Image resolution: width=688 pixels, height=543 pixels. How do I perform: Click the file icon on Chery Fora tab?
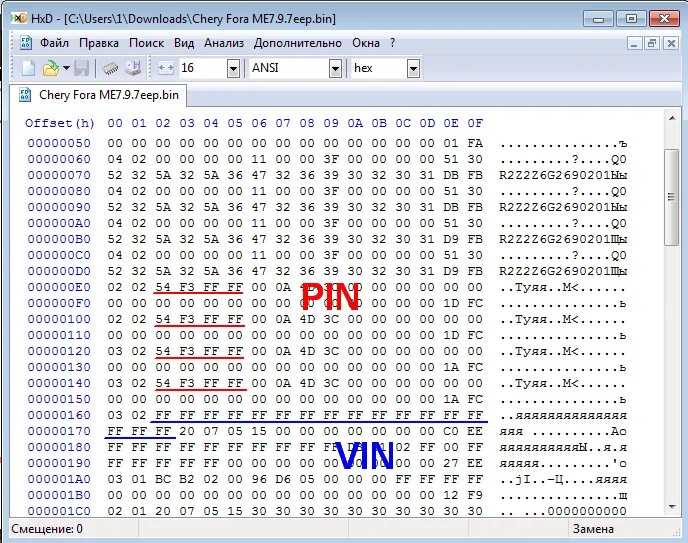coord(25,95)
